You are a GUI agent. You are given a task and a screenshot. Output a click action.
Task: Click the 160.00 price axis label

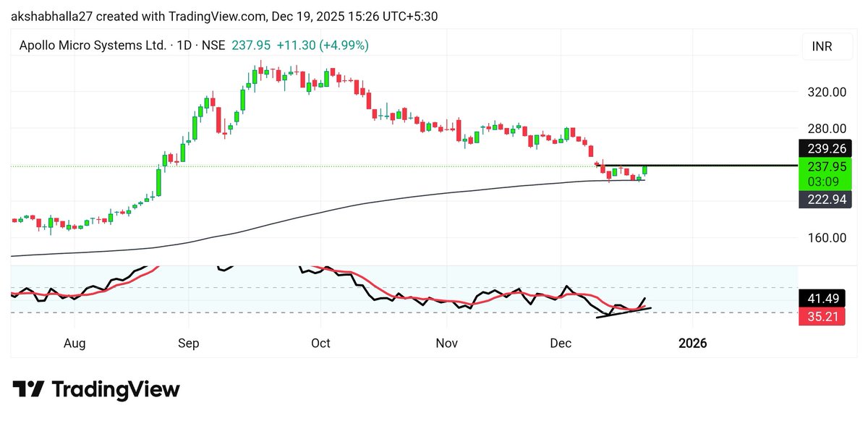(827, 238)
